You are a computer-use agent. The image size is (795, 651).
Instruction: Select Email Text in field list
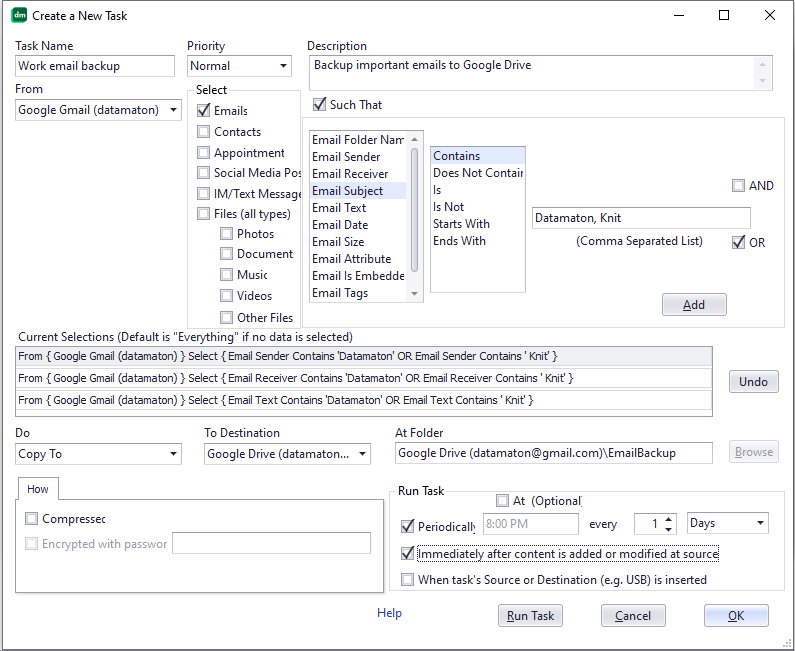[358, 208]
